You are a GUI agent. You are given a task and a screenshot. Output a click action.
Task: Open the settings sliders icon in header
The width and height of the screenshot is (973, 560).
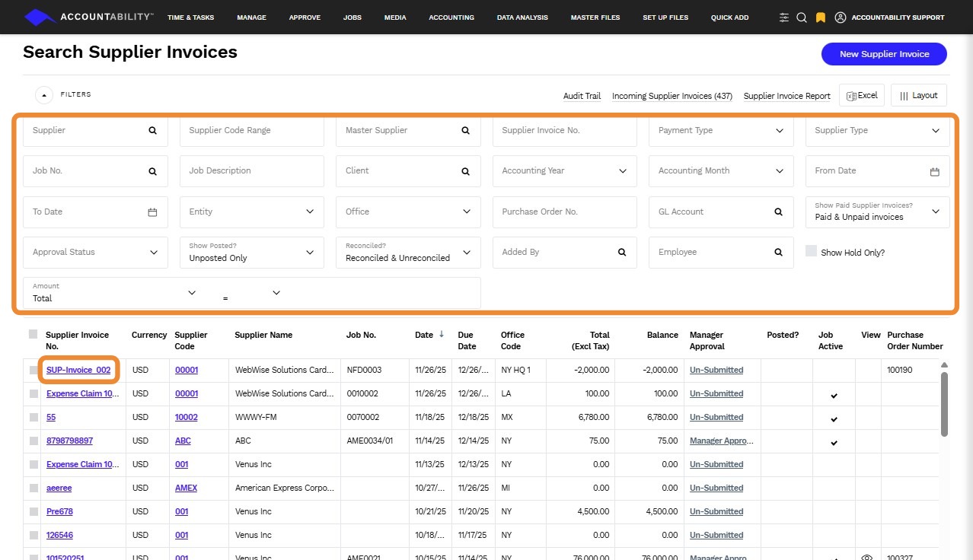coord(784,17)
